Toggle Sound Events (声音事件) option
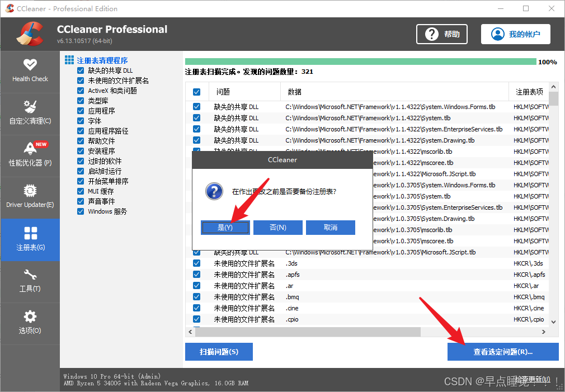 [81, 201]
